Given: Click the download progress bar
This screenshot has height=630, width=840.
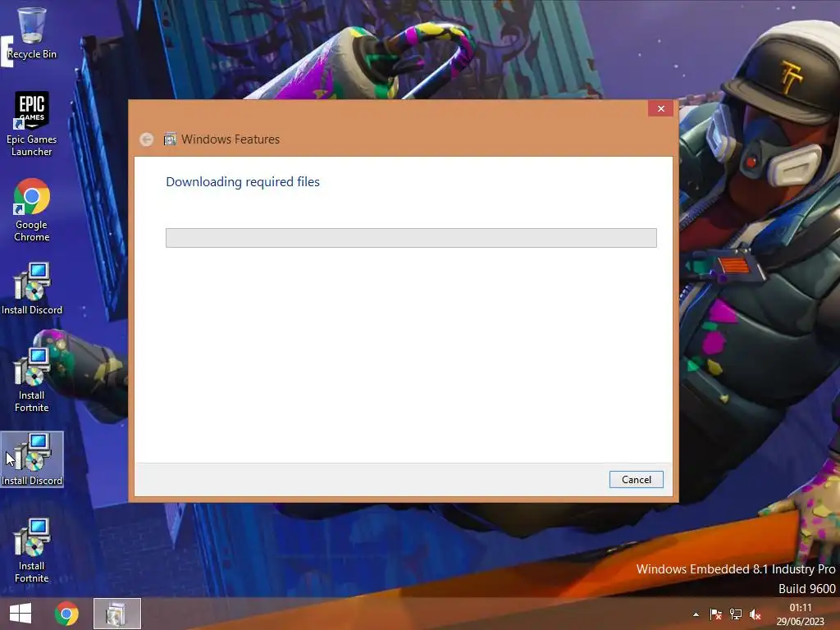Looking at the screenshot, I should click(411, 238).
